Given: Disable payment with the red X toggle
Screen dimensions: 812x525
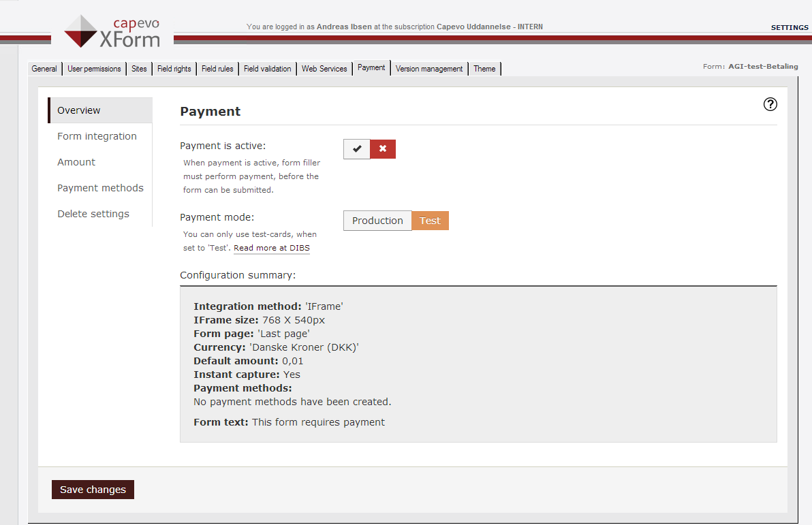Looking at the screenshot, I should [x=383, y=149].
